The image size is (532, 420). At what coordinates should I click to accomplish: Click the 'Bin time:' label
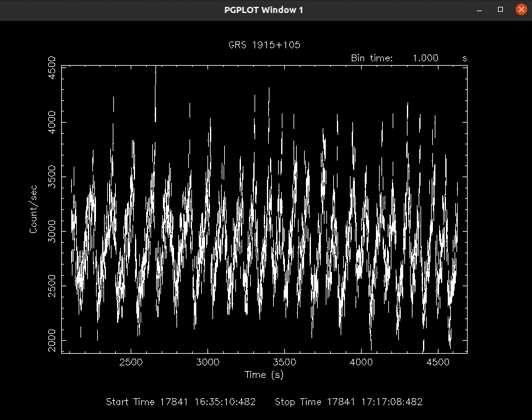click(x=372, y=58)
